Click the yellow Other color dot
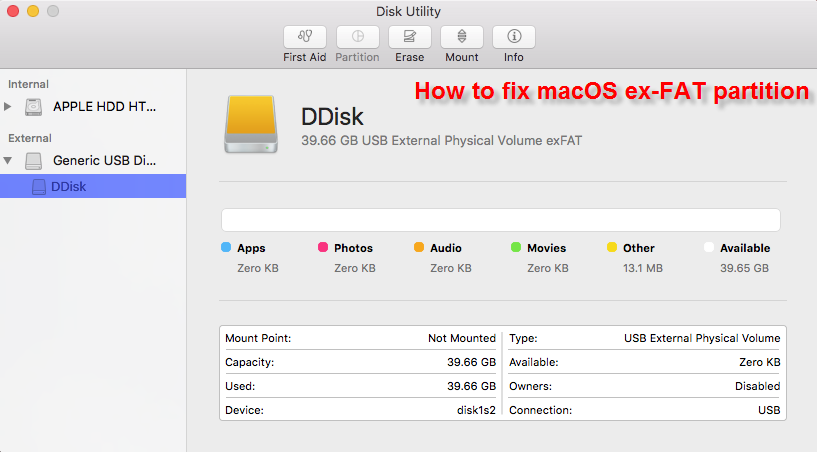 point(612,247)
